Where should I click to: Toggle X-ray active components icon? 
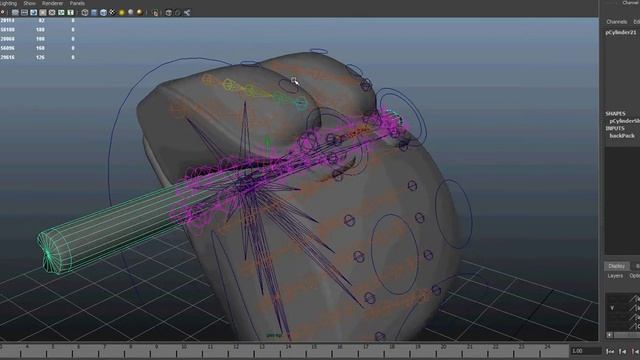178,13
